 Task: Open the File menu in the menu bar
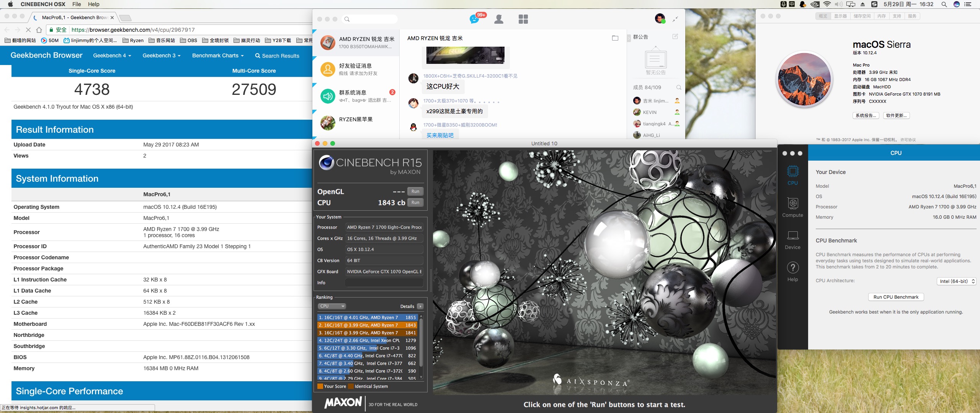(77, 4)
